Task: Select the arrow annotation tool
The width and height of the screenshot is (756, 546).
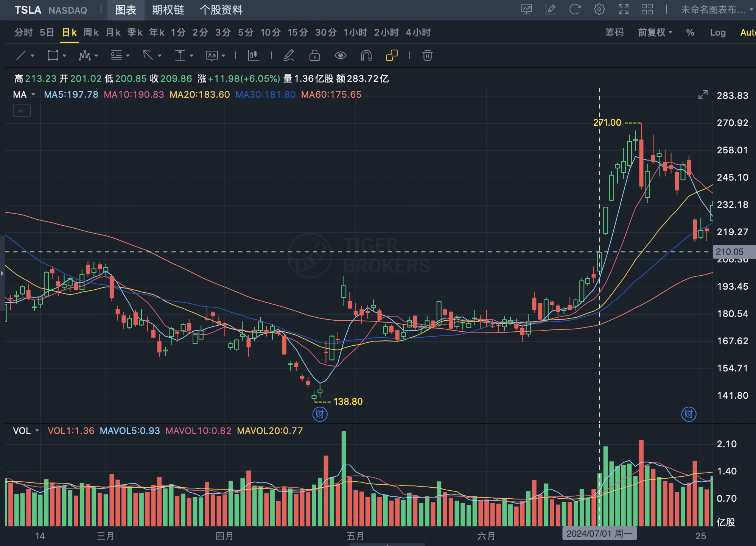Action: 148,56
